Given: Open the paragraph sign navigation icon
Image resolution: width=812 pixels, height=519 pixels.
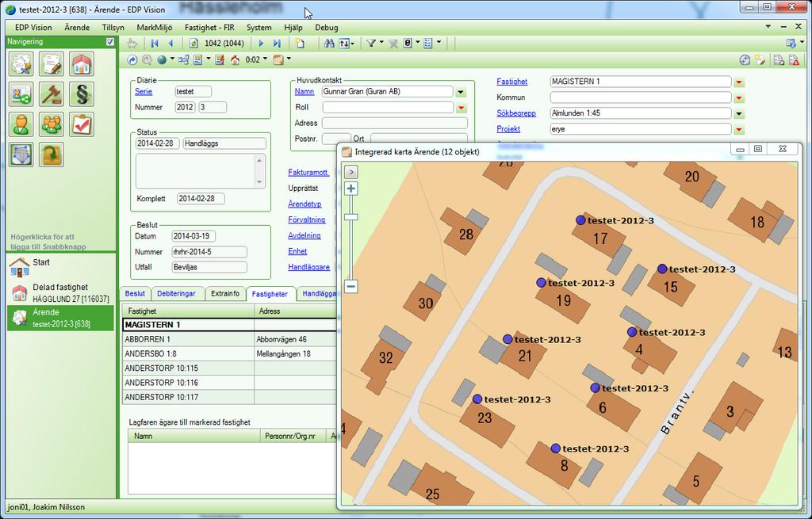Looking at the screenshot, I should coord(82,94).
